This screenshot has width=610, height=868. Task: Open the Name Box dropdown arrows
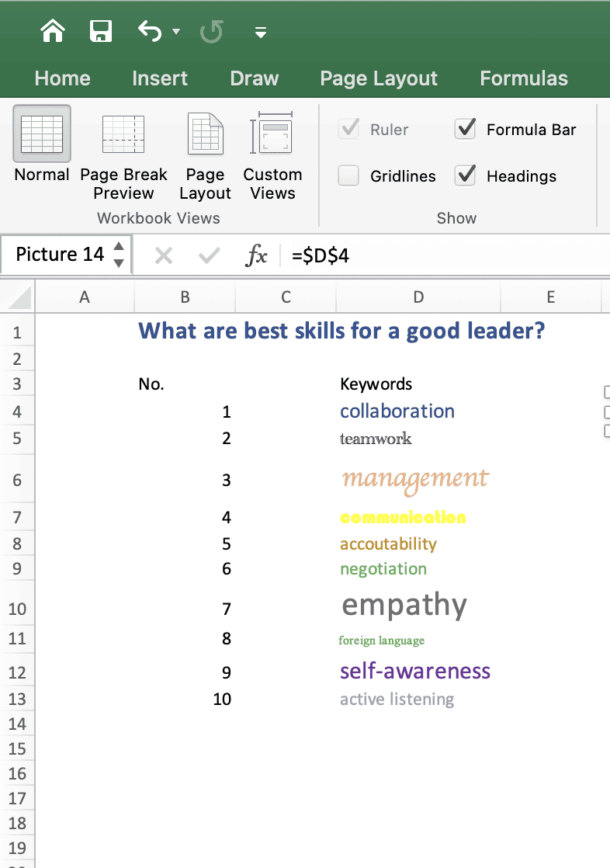119,255
